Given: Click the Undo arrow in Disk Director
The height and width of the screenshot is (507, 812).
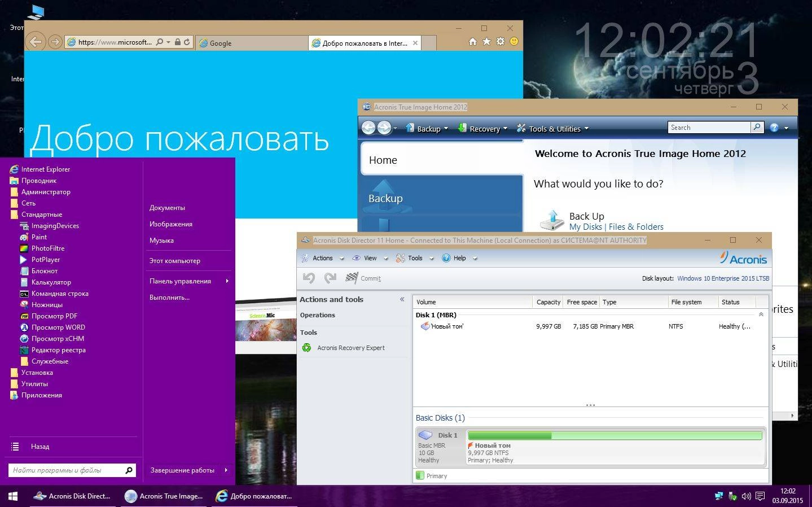Looking at the screenshot, I should 309,278.
